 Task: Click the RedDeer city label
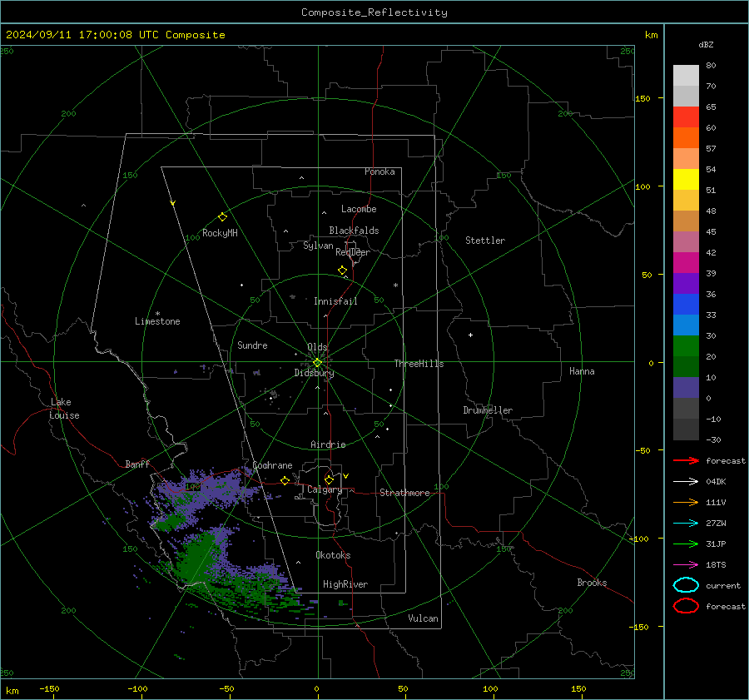(353, 252)
